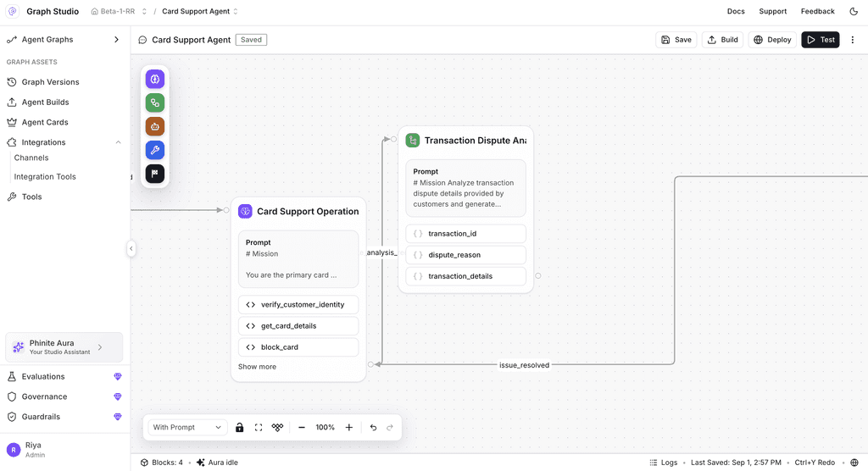Click Riya's user avatar
This screenshot has height=471, width=868.
pyautogui.click(x=14, y=450)
